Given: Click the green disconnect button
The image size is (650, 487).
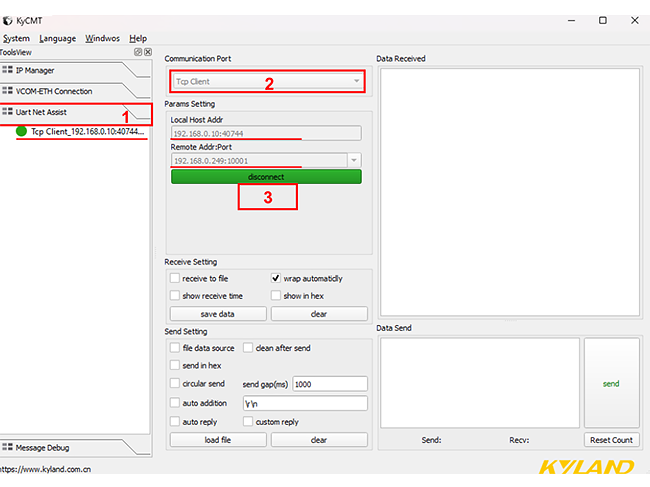Looking at the screenshot, I should point(266,177).
